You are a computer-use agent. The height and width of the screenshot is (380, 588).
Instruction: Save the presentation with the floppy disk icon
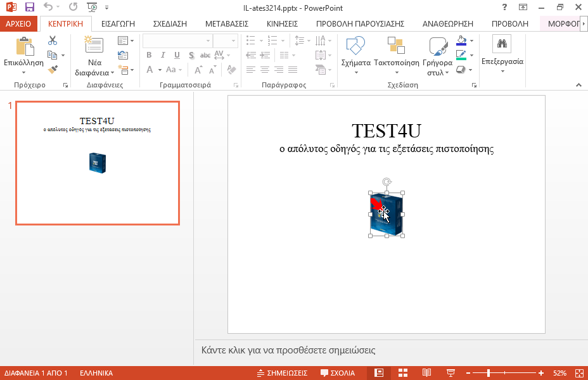coord(30,7)
